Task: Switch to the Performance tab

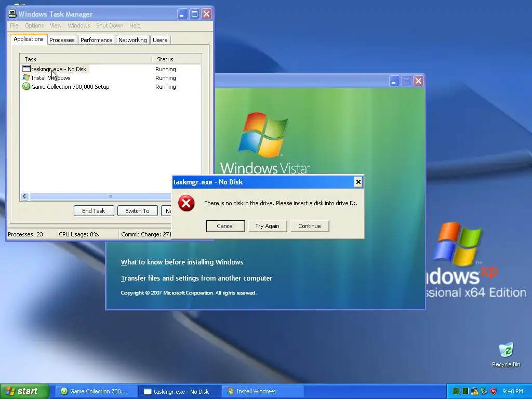Action: [x=96, y=40]
